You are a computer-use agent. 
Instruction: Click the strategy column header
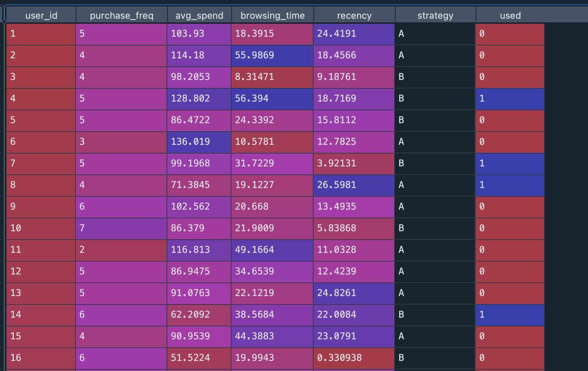pos(435,15)
